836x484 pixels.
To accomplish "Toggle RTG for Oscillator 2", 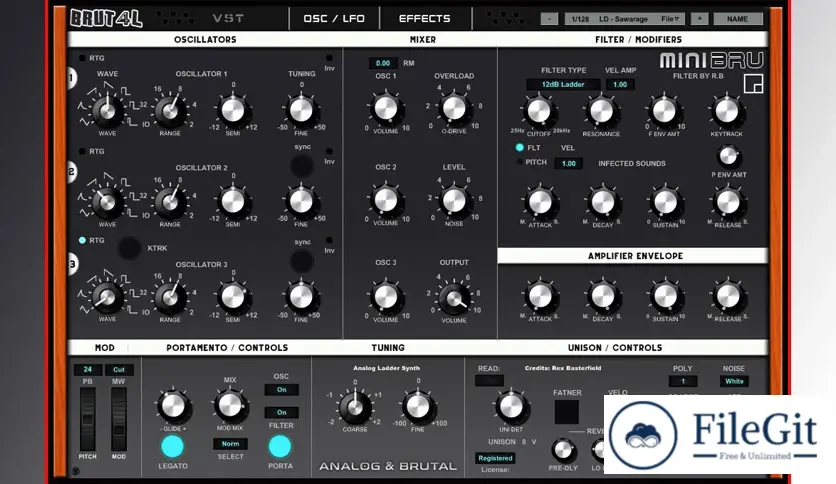I will point(82,151).
